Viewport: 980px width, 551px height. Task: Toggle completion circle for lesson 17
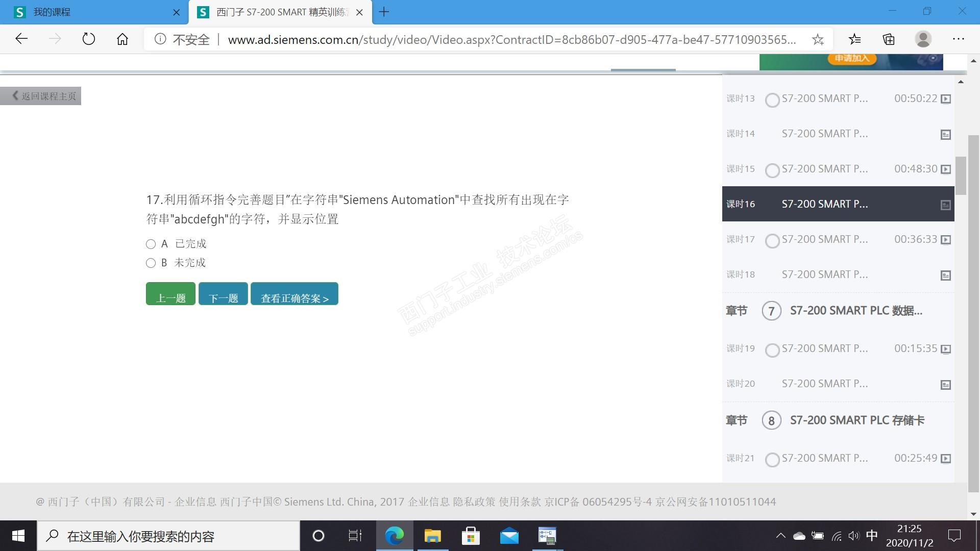click(772, 240)
